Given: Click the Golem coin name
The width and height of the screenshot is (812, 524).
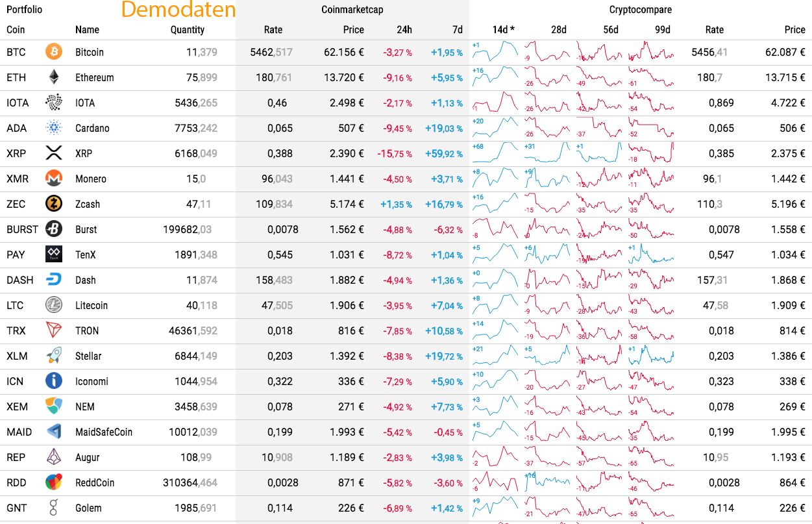Looking at the screenshot, I should click(x=88, y=508).
